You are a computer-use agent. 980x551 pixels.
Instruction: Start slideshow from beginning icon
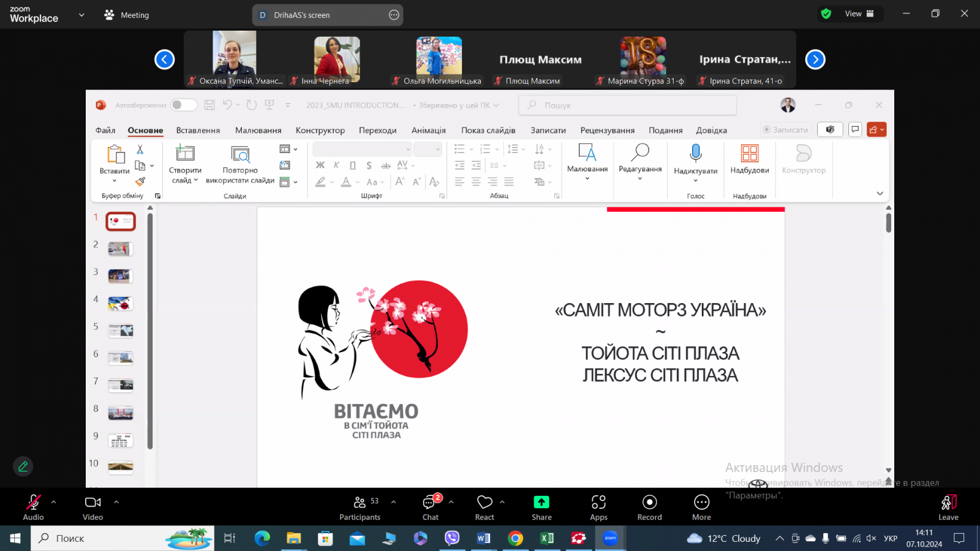click(x=269, y=105)
